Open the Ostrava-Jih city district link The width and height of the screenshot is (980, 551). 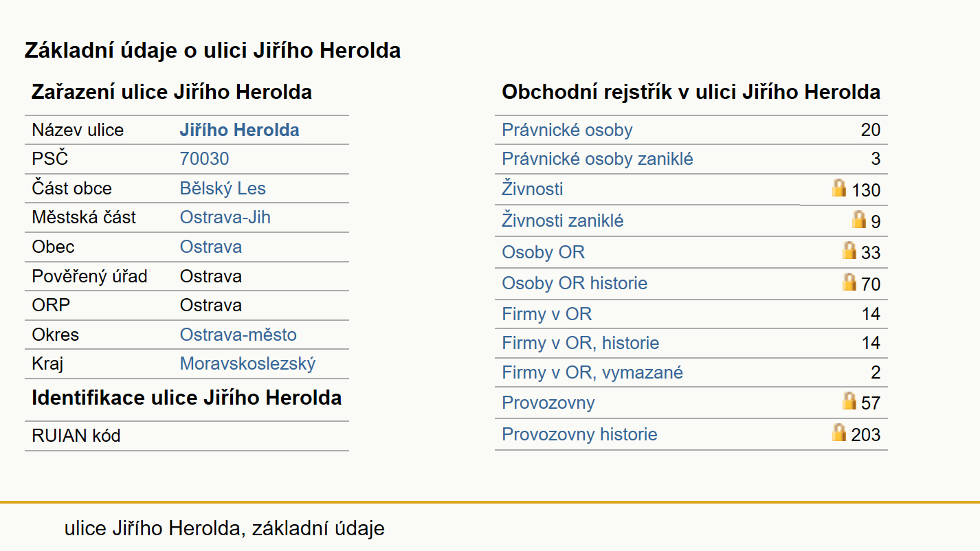[225, 218]
